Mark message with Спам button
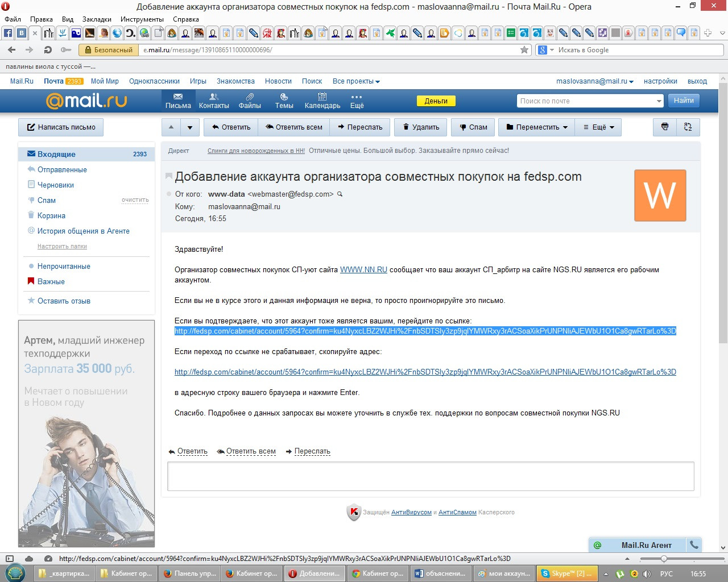Viewport: 728px width, 582px height. coord(473,127)
